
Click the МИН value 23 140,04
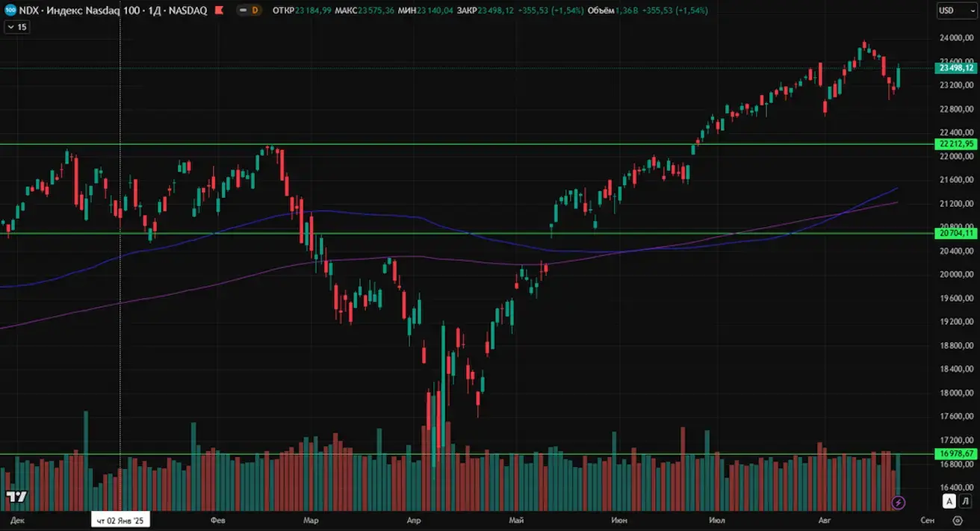coord(436,10)
